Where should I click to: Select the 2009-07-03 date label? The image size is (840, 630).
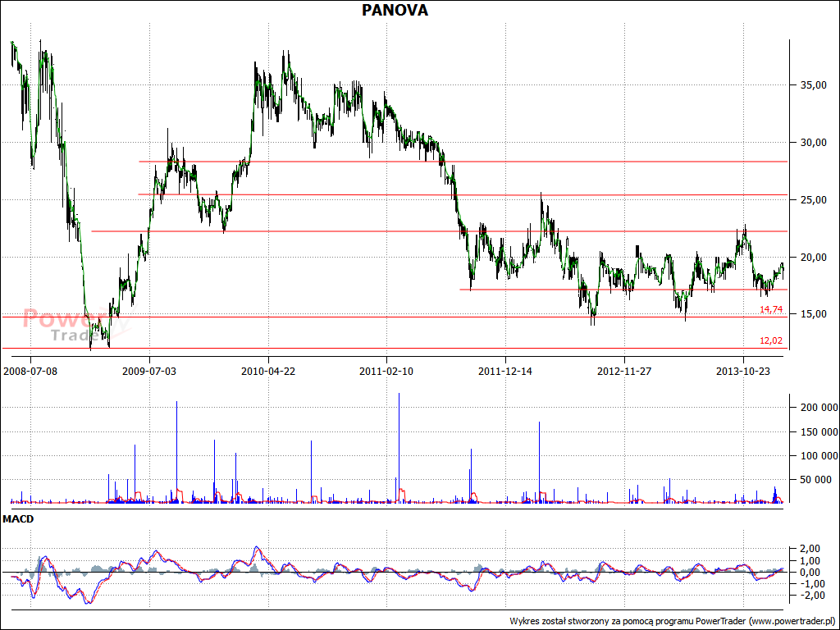[x=149, y=372]
